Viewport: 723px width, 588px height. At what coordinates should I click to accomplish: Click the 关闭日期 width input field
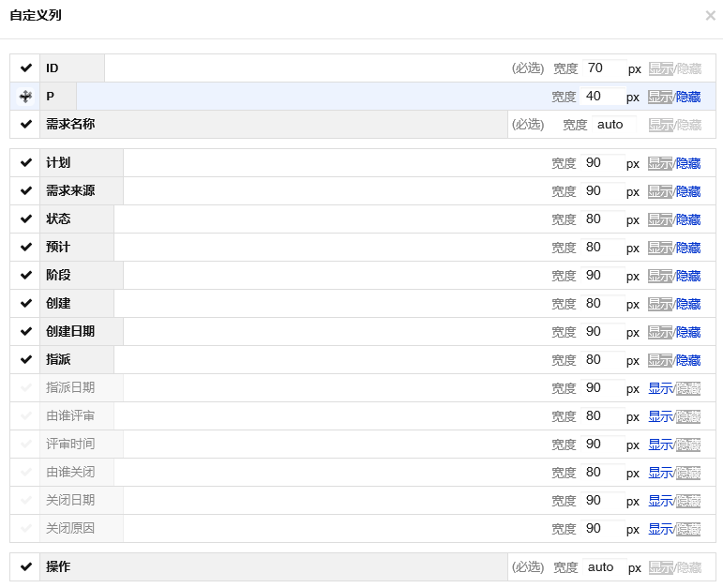coord(603,501)
